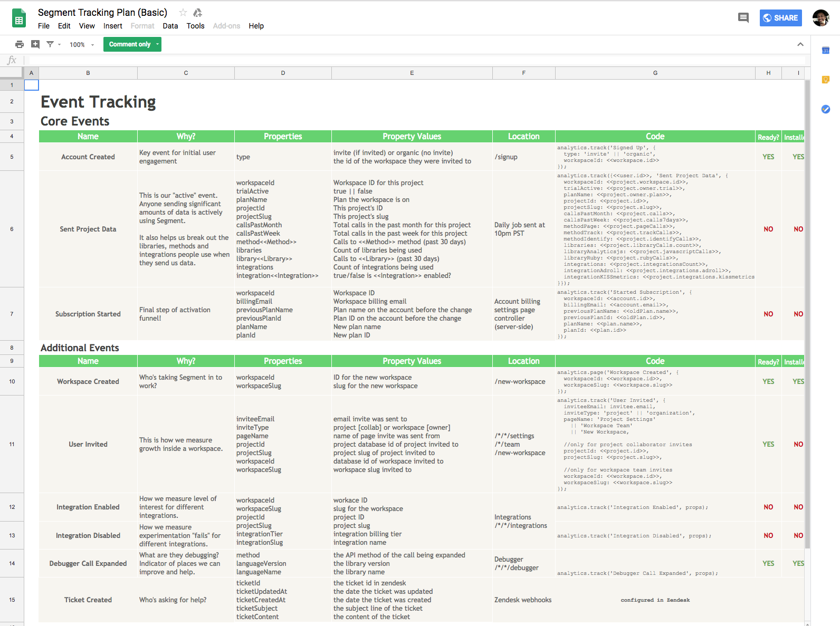Viewport: 840px width, 626px height.
Task: Click the Key event for initial user engagement cell
Action: 186,157
